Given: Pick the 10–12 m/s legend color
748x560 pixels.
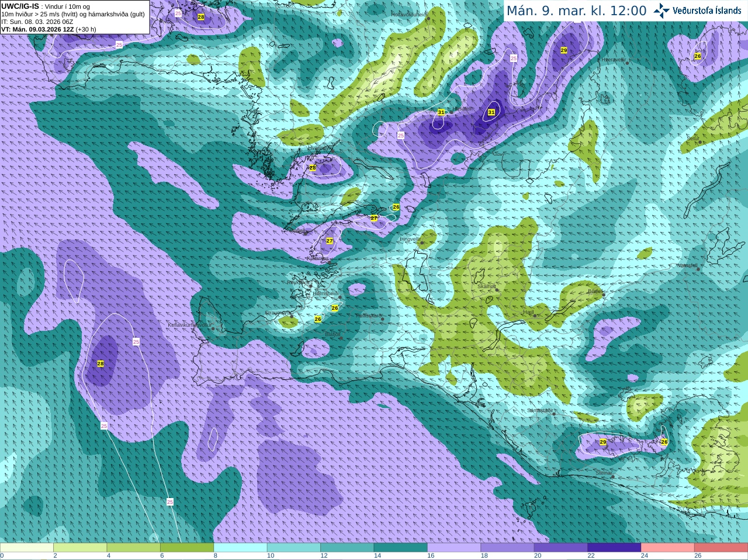Looking at the screenshot, I should pos(293,548).
